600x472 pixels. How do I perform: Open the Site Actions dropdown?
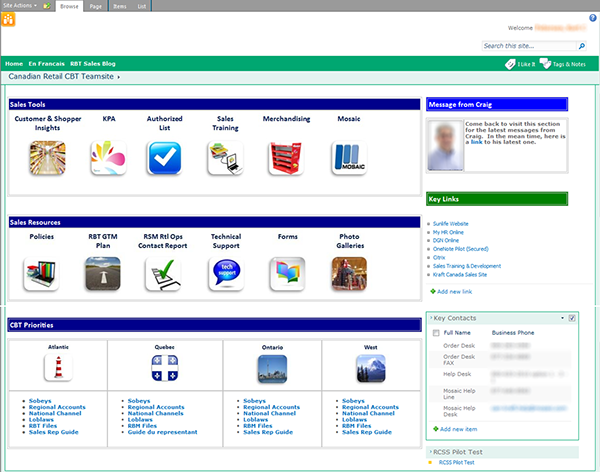(20, 5)
